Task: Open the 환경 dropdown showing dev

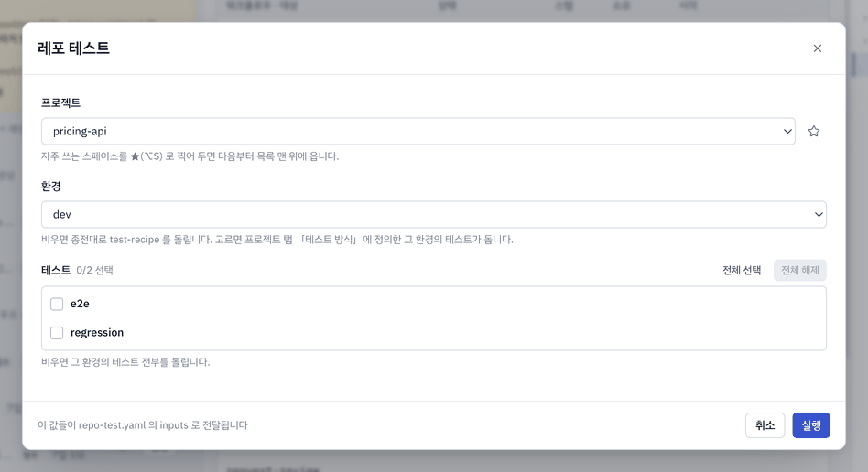Action: coord(433,214)
